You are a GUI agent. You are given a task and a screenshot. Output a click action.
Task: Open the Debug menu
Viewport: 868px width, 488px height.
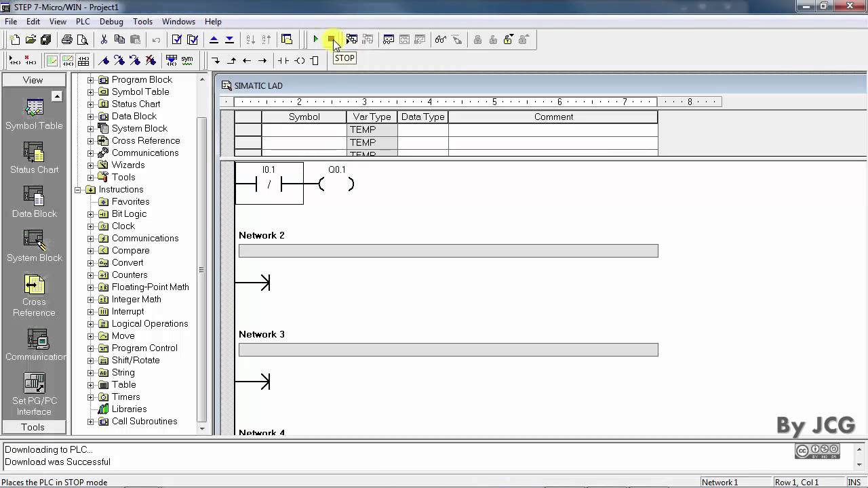(111, 22)
